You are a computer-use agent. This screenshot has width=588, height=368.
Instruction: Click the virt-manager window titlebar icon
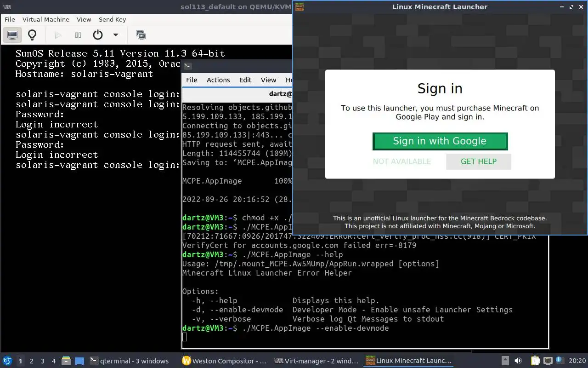[x=7, y=6]
